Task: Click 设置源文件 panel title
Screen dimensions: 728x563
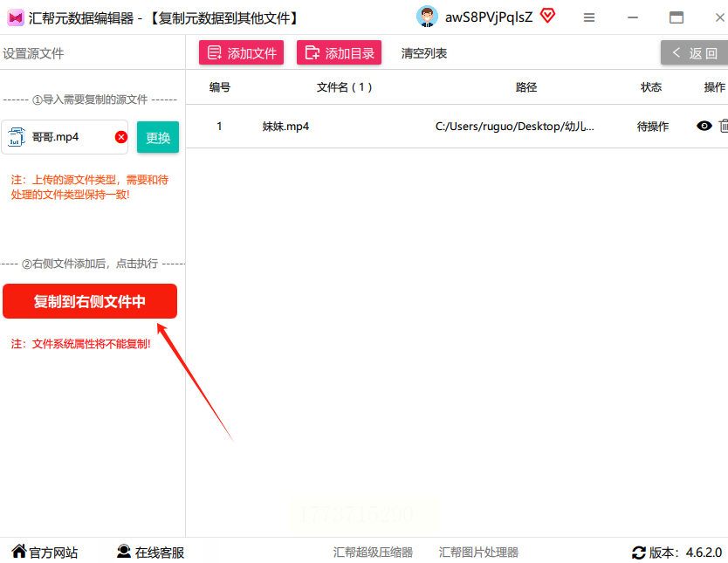Action: tap(33, 53)
